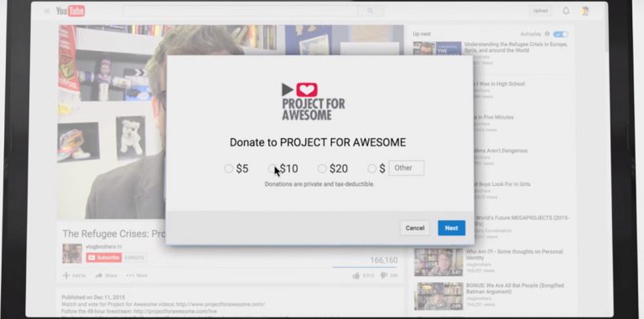This screenshot has height=319, width=644.
Task: Open BONUS: We Are All Bat People title
Action: pos(515,288)
